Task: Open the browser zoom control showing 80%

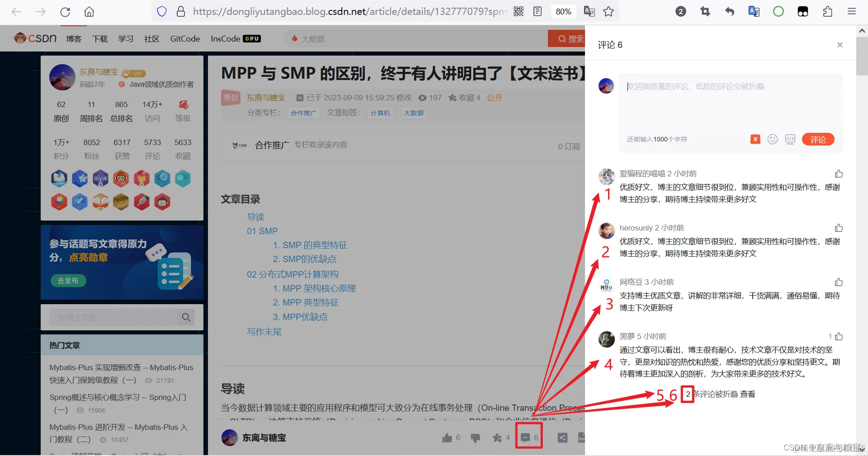Action: (563, 11)
